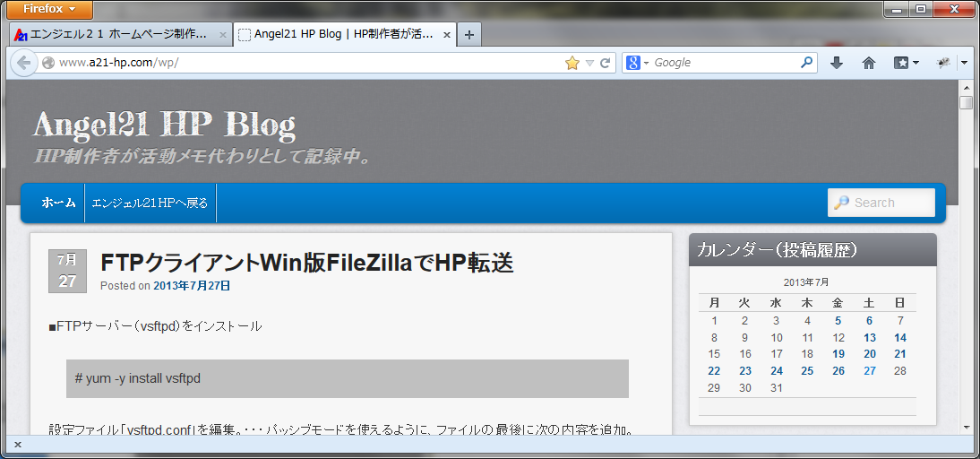This screenshot has width=980, height=459.
Task: Open calendar posts for day 22
Action: 714,371
